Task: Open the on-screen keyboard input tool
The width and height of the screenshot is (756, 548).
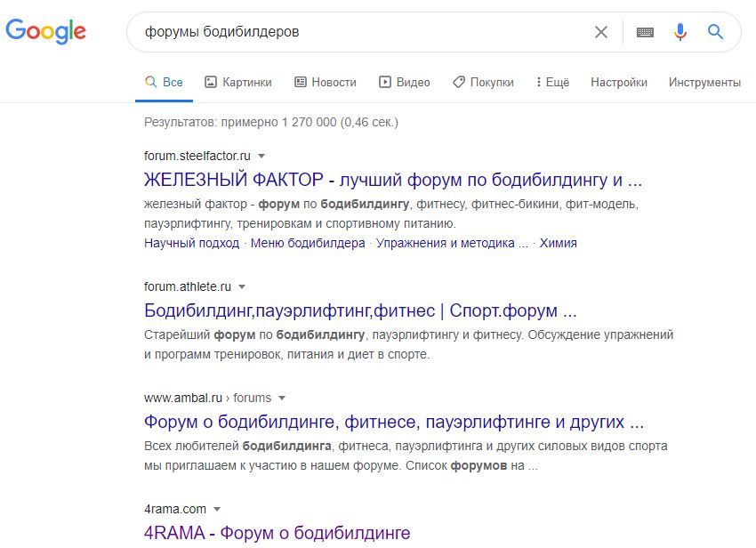Action: coord(645,32)
